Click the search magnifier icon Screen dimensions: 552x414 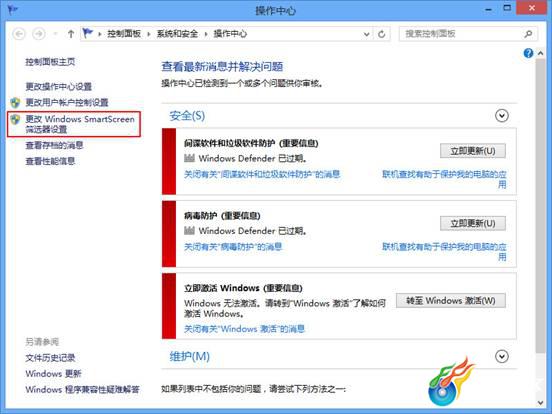528,34
